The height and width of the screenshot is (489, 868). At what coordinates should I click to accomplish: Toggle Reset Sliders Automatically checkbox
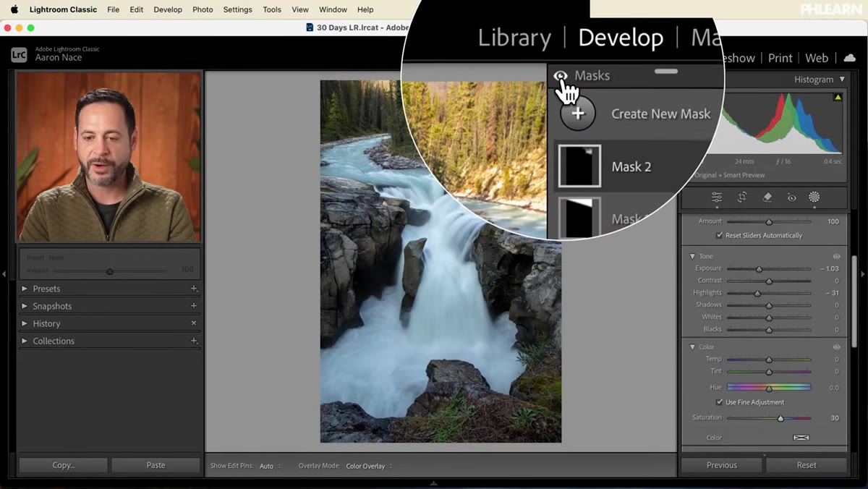pos(719,235)
